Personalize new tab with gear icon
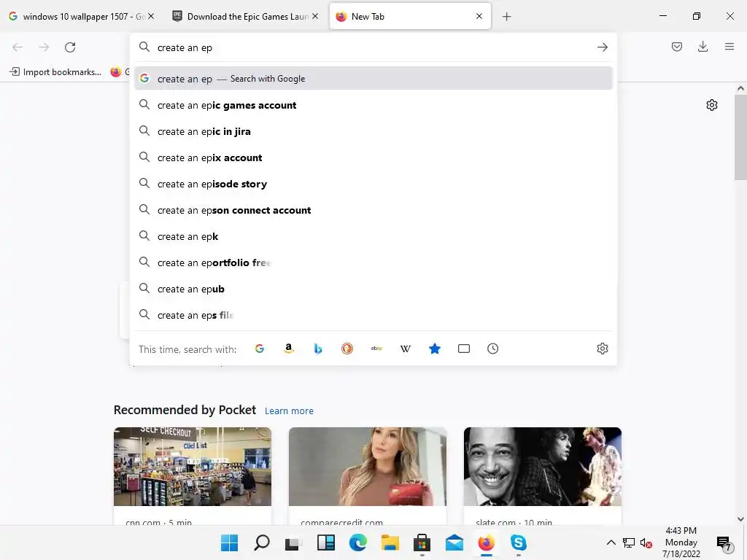The image size is (747, 560). pyautogui.click(x=712, y=105)
